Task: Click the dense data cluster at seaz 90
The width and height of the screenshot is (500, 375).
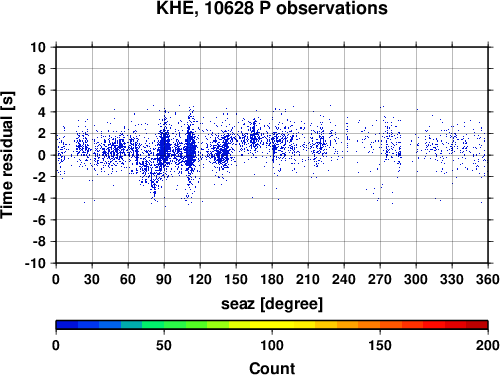Action: tap(164, 147)
